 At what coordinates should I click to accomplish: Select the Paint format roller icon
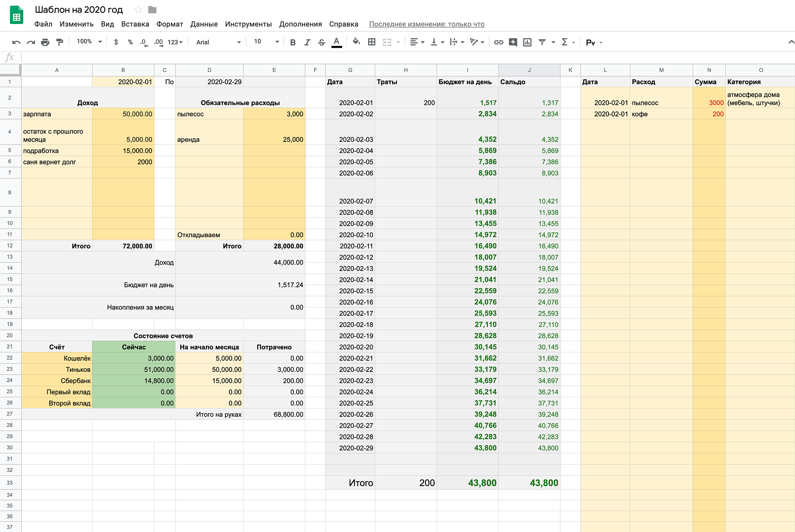pyautogui.click(x=60, y=42)
